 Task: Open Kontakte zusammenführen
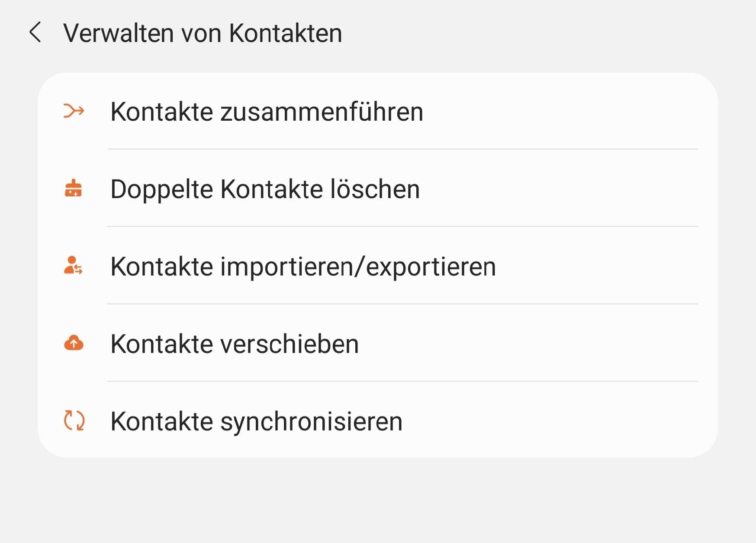267,112
